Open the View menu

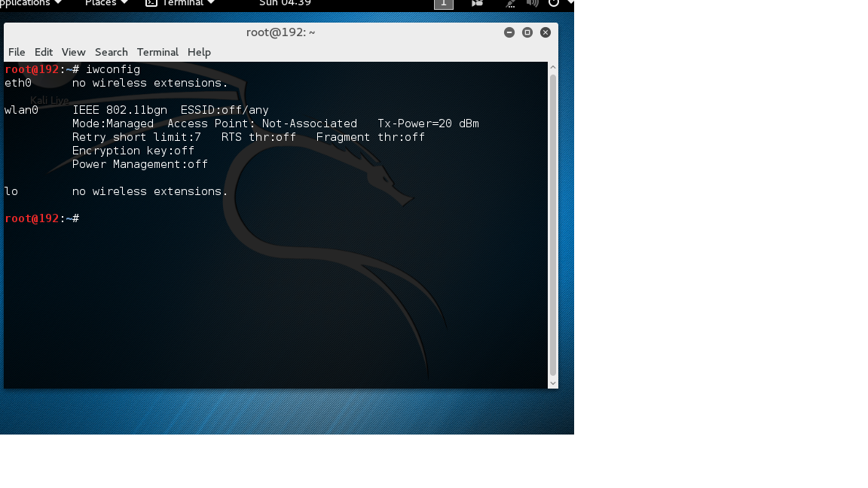coord(73,52)
